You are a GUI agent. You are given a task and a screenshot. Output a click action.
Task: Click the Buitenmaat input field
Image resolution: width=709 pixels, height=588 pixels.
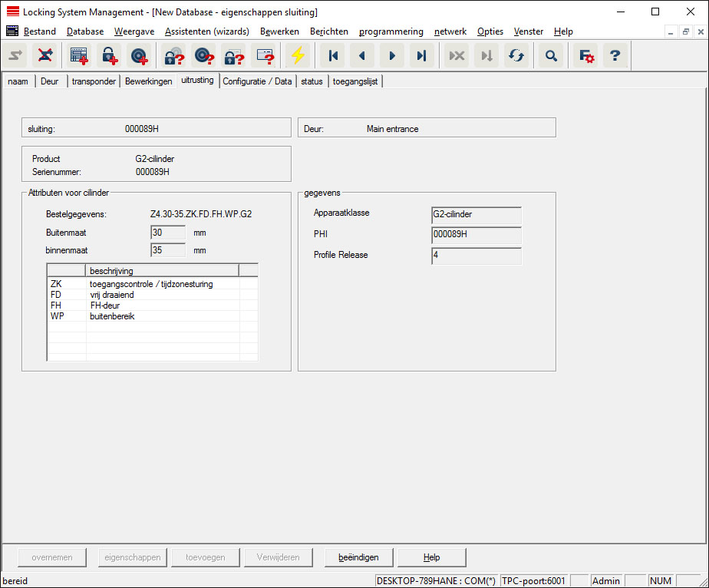point(168,233)
